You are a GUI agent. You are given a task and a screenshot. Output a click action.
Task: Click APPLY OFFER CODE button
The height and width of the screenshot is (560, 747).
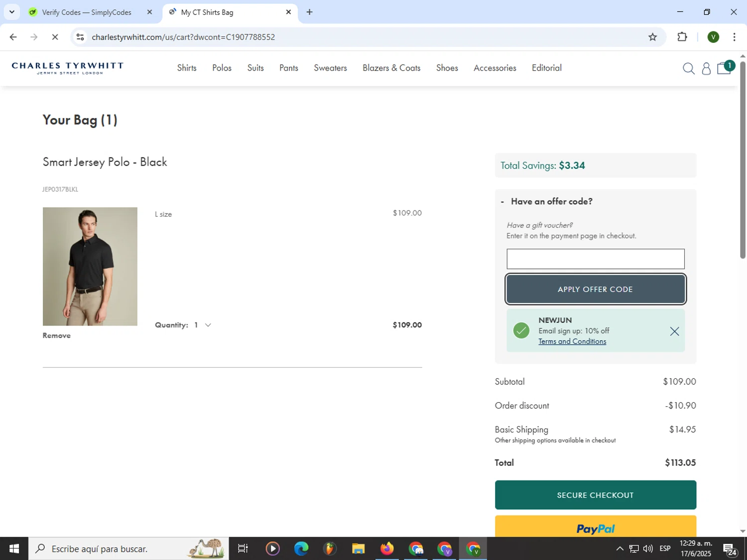click(x=595, y=289)
